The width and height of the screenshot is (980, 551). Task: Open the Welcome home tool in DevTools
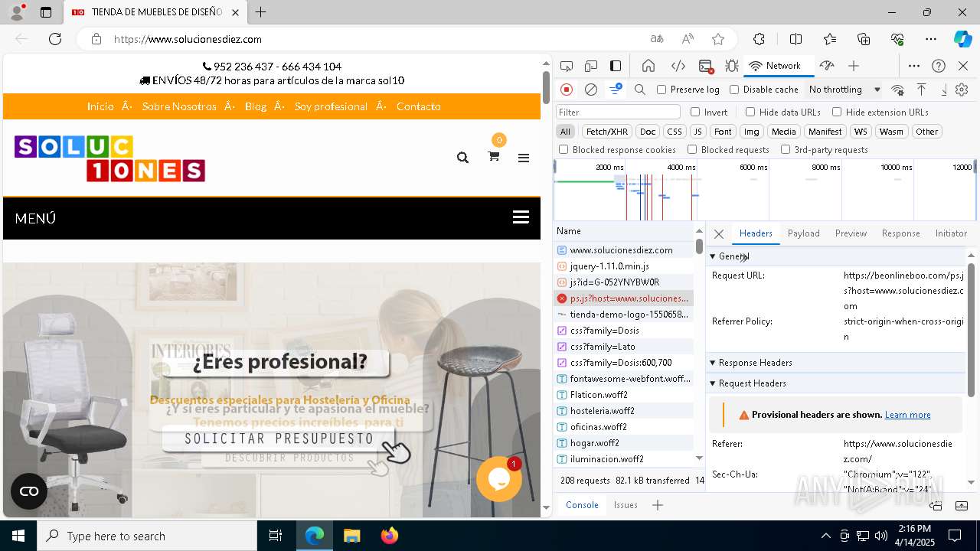[648, 66]
